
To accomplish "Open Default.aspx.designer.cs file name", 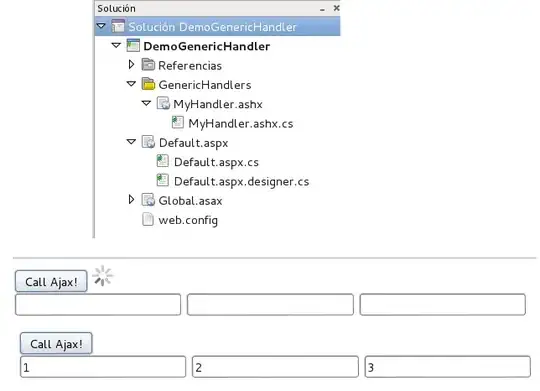I will [x=241, y=182].
